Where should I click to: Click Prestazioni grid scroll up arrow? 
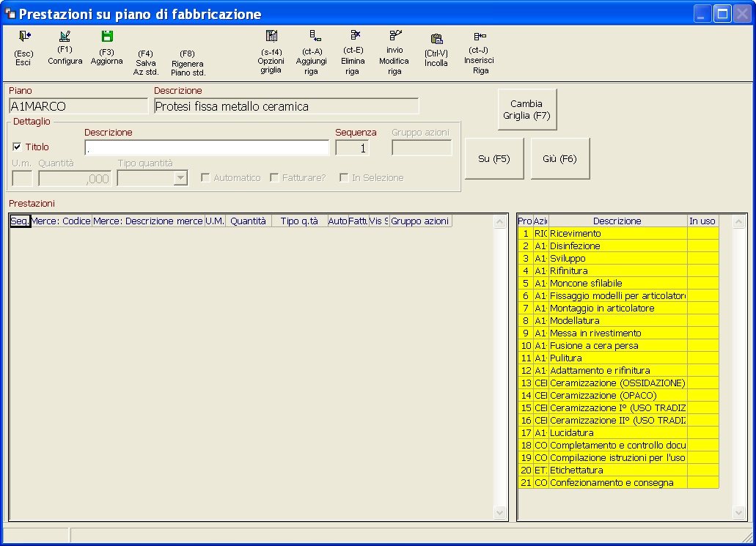coord(500,221)
